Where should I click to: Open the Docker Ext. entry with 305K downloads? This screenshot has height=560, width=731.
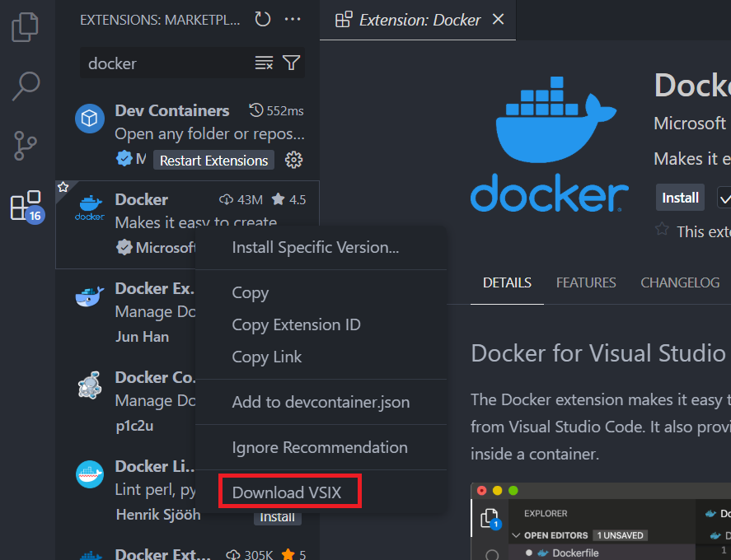click(x=187, y=549)
